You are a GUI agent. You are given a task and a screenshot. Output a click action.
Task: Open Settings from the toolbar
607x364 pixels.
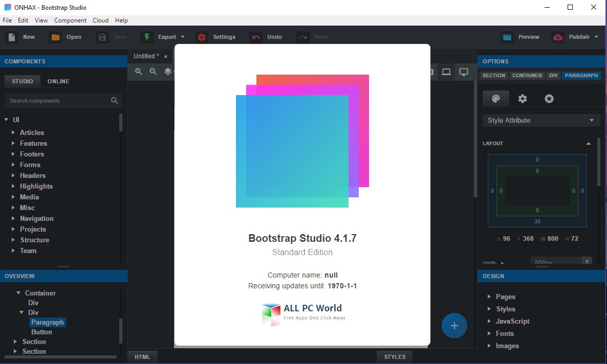(215, 37)
